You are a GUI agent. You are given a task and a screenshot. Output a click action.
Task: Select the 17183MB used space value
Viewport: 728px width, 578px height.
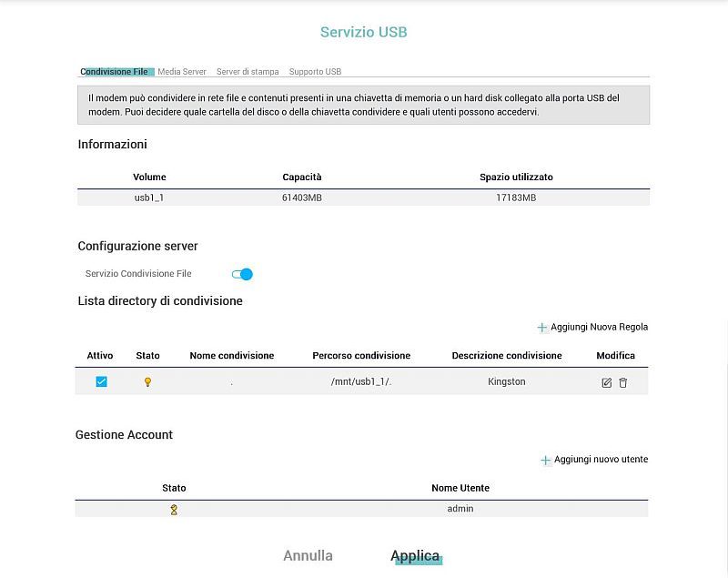tap(516, 198)
